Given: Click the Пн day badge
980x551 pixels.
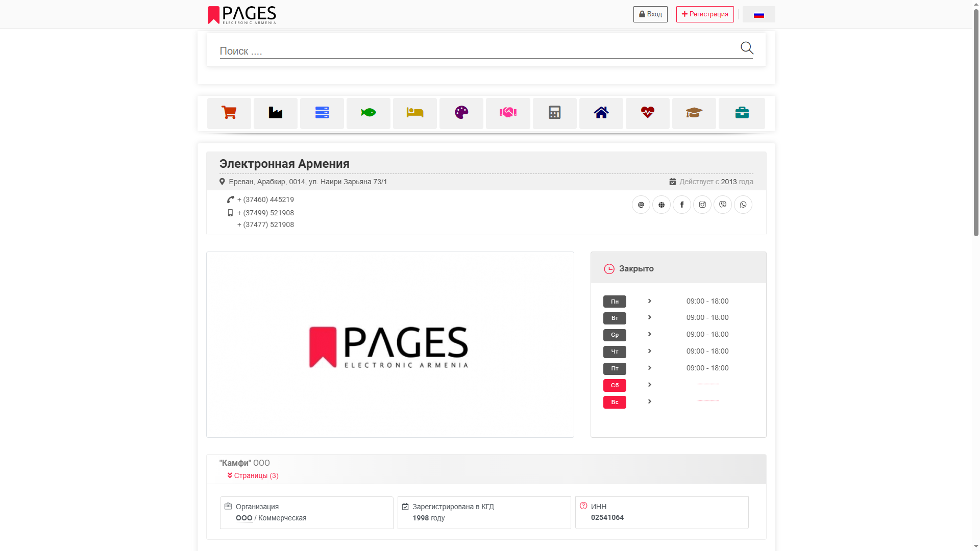Looking at the screenshot, I should coord(615,302).
